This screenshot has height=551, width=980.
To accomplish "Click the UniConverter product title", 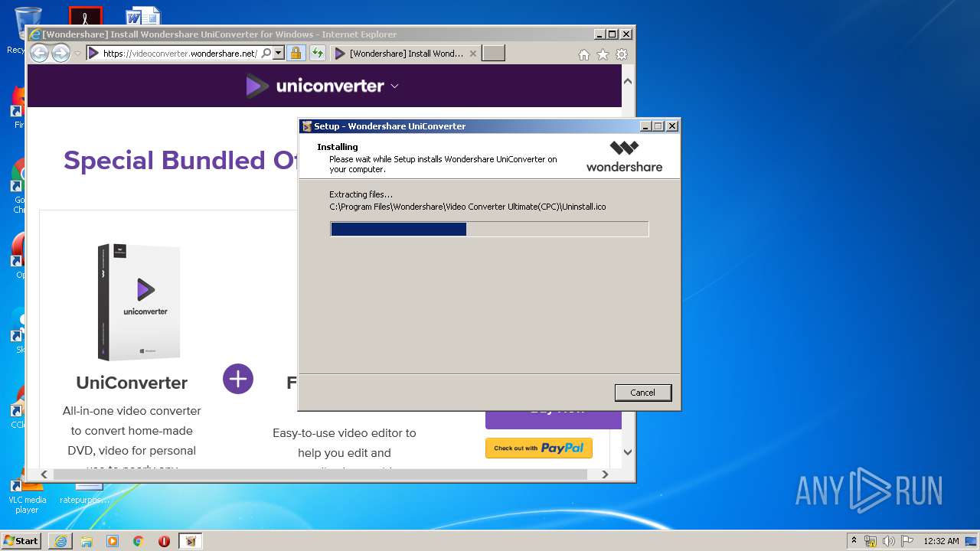I will point(132,383).
